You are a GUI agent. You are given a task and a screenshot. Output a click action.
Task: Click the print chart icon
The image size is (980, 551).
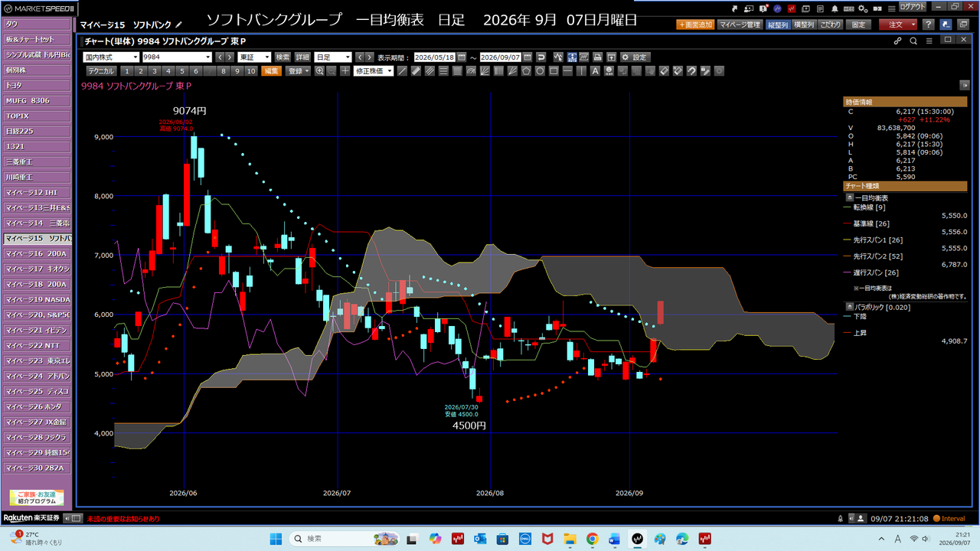[x=598, y=57]
